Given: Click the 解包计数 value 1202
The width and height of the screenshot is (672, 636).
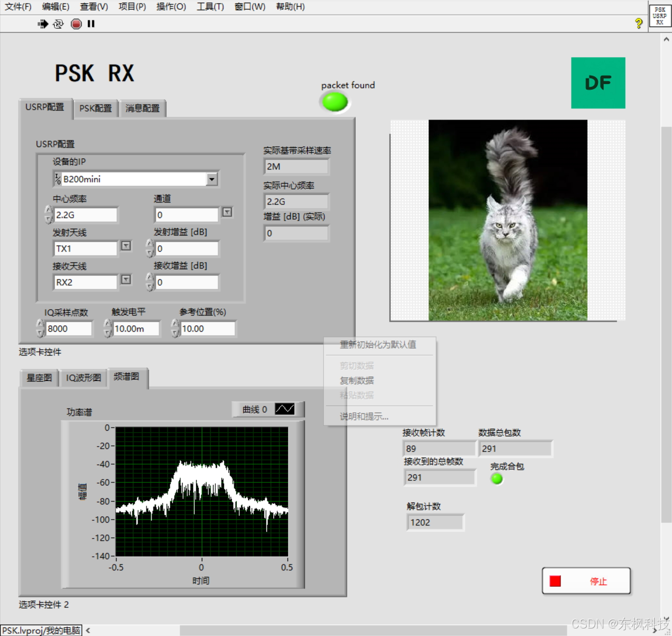Looking at the screenshot, I should point(435,522).
